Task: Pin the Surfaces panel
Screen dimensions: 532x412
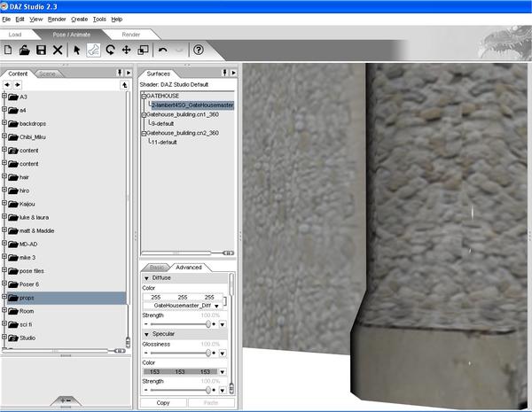Action: tap(224, 73)
